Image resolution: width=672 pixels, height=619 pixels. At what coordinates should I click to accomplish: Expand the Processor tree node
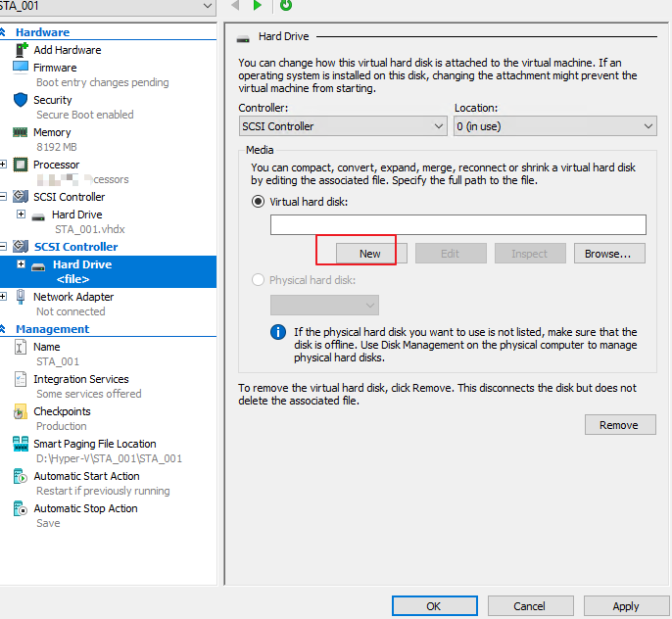(x=4, y=165)
